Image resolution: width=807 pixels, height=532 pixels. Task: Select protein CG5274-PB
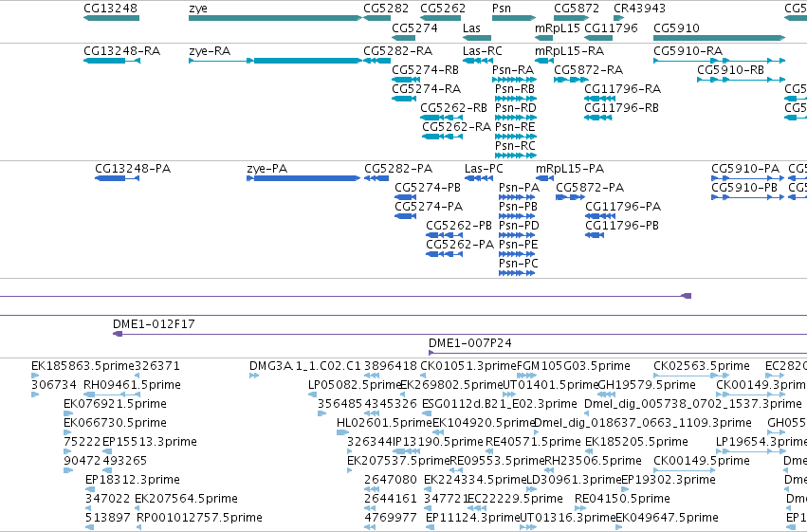[x=428, y=187]
